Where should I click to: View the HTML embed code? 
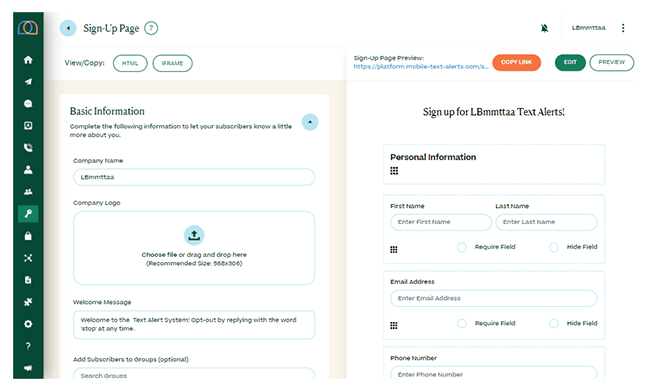130,63
